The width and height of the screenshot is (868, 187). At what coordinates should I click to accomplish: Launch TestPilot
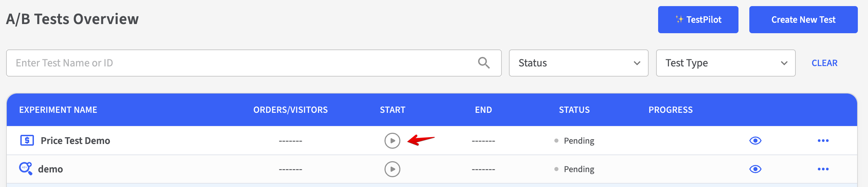pyautogui.click(x=698, y=20)
